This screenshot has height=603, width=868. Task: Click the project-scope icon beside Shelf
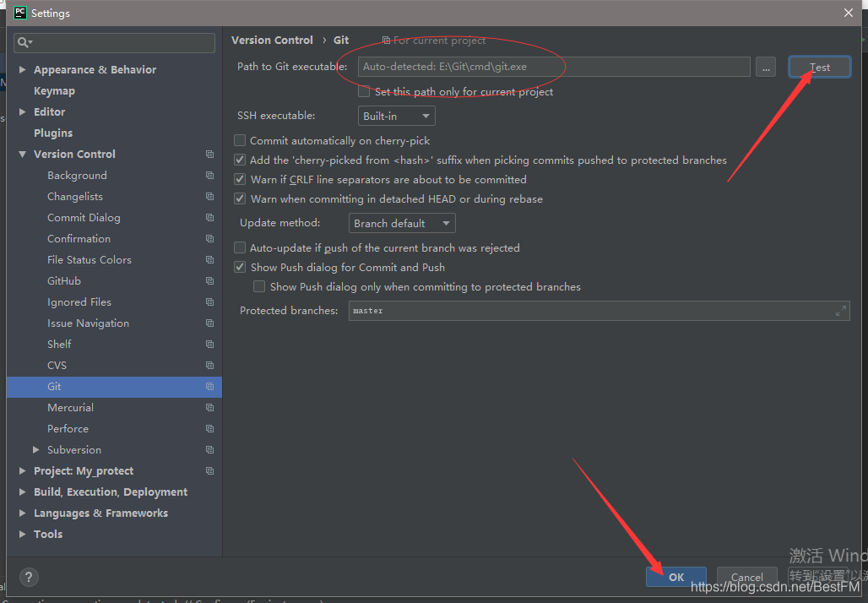pos(209,344)
